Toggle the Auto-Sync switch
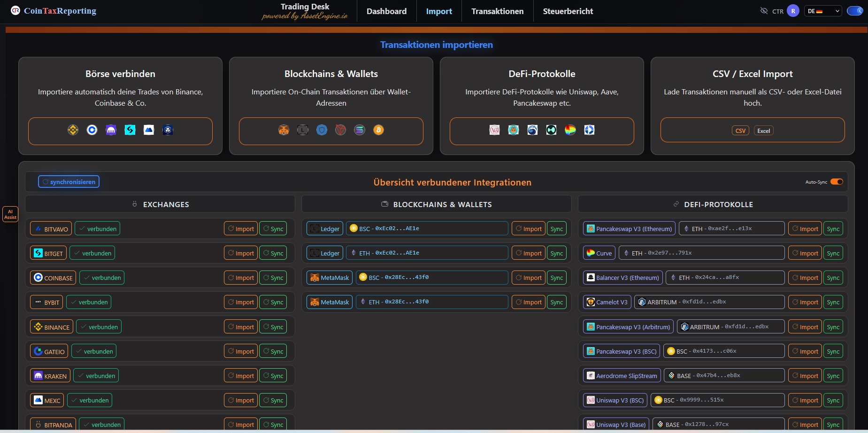Viewport: 868px width, 433px height. (x=837, y=182)
